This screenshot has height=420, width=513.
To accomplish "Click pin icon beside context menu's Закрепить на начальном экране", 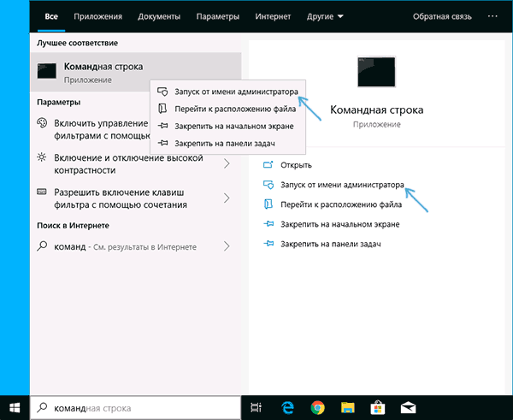I will [162, 126].
